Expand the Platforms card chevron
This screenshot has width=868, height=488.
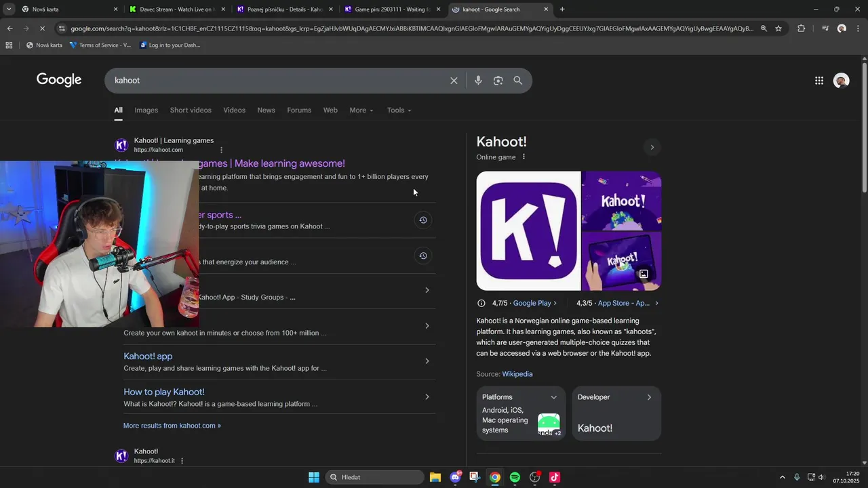click(x=553, y=397)
